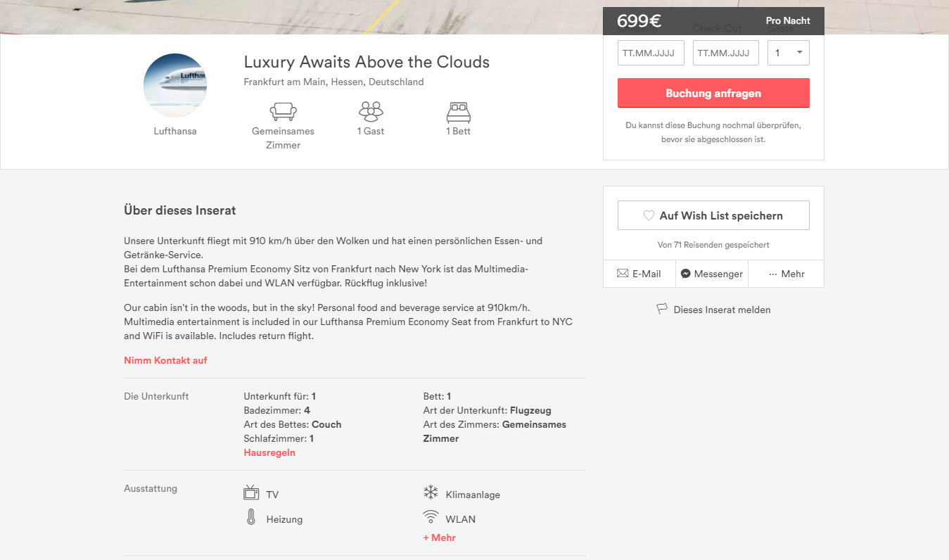
Task: Click the Messenger logo icon
Action: 685,274
